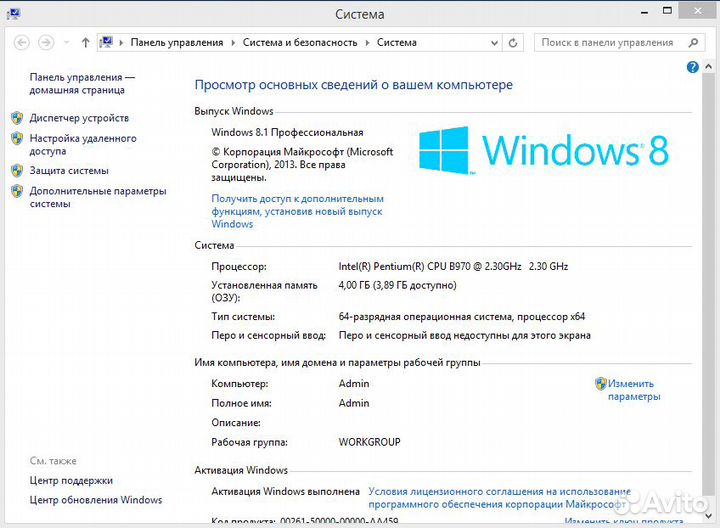Click the back navigation arrow
Screen dimensions: 720x528
(x=22, y=43)
